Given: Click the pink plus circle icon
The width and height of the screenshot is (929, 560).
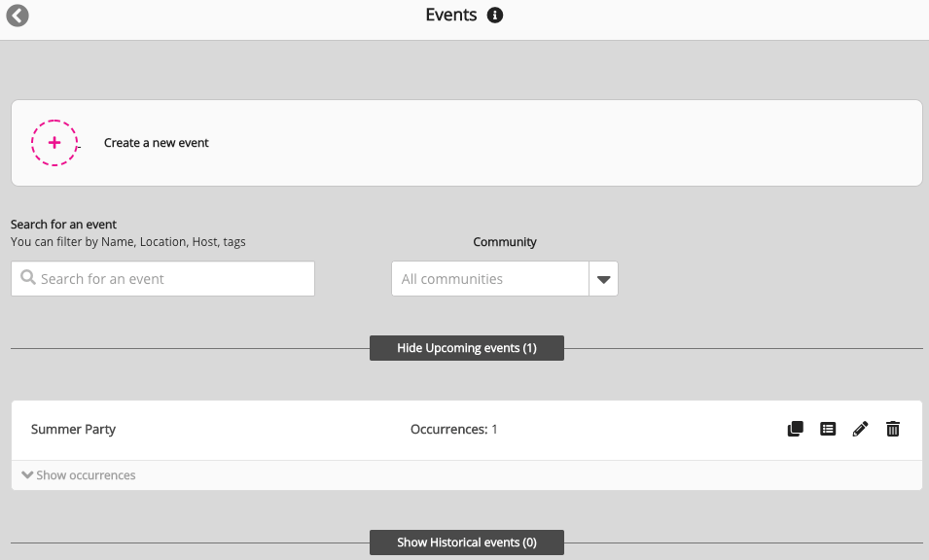Looking at the screenshot, I should click(x=54, y=143).
